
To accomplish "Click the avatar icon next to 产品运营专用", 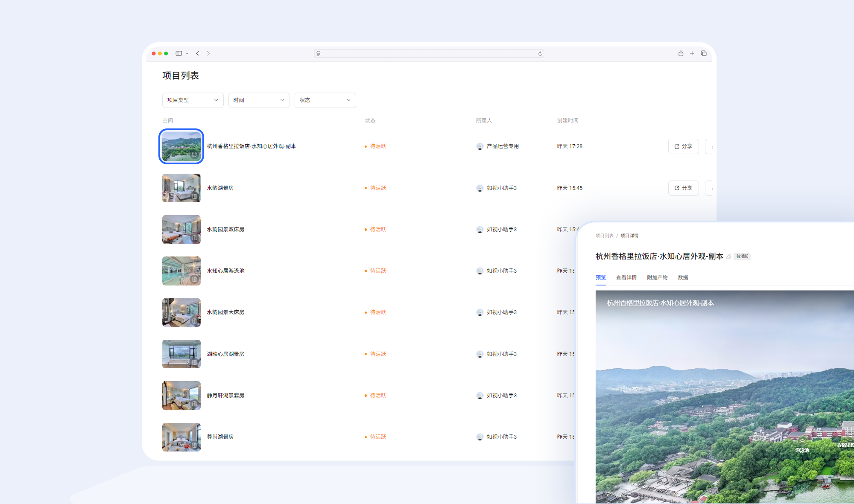I will coord(479,146).
